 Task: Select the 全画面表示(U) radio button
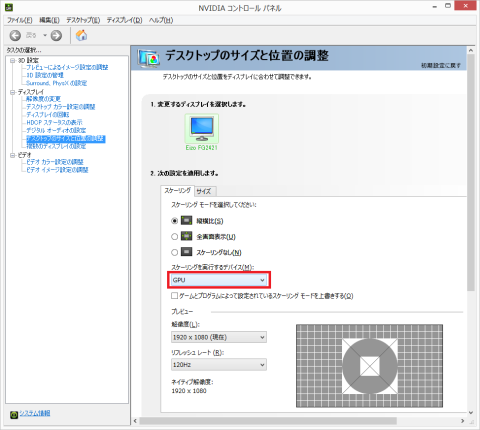click(x=174, y=236)
